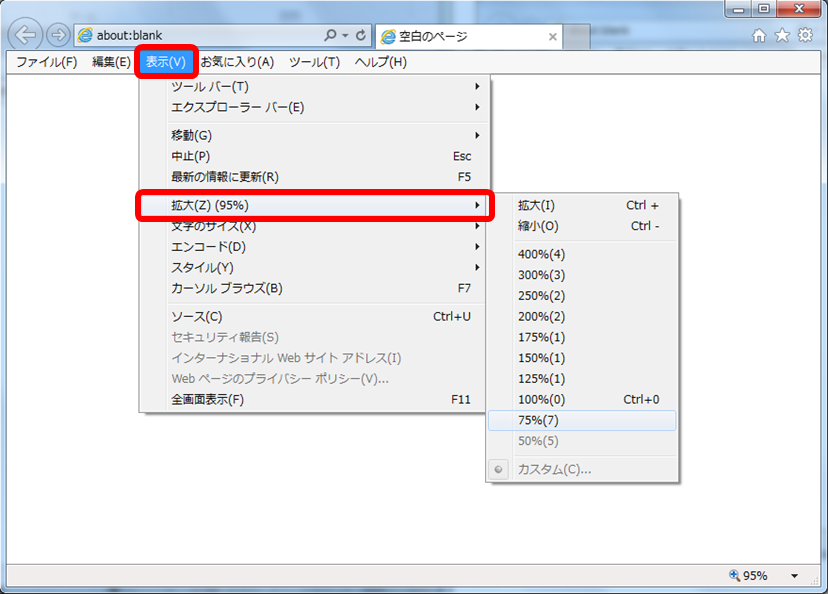This screenshot has height=594, width=828.
Task: Click the zoom magnifier in status bar
Action: 735,575
